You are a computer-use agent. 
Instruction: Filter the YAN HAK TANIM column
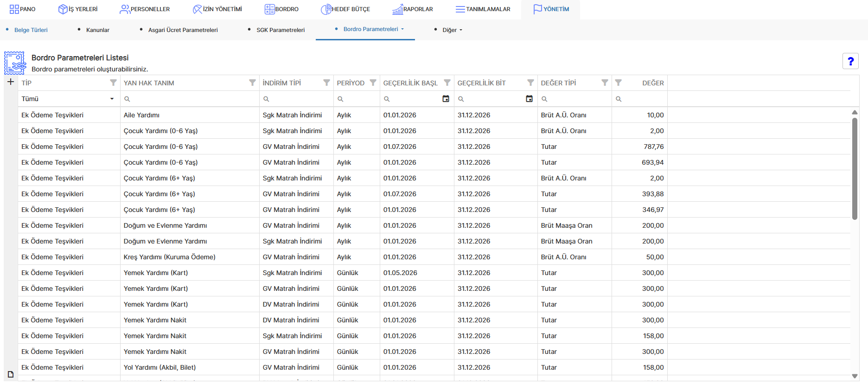pos(252,83)
